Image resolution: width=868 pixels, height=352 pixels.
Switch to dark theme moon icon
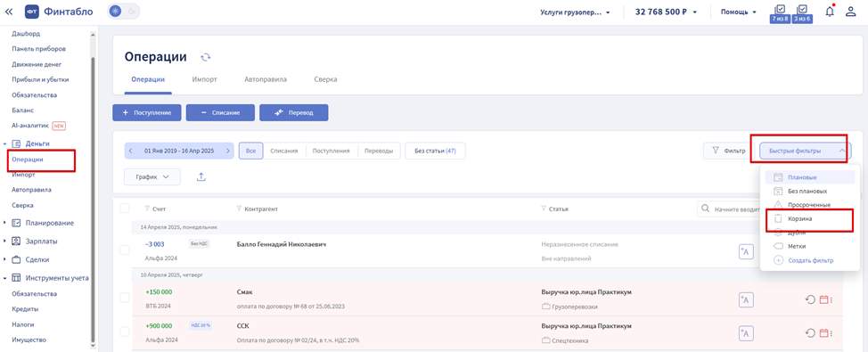pos(131,11)
